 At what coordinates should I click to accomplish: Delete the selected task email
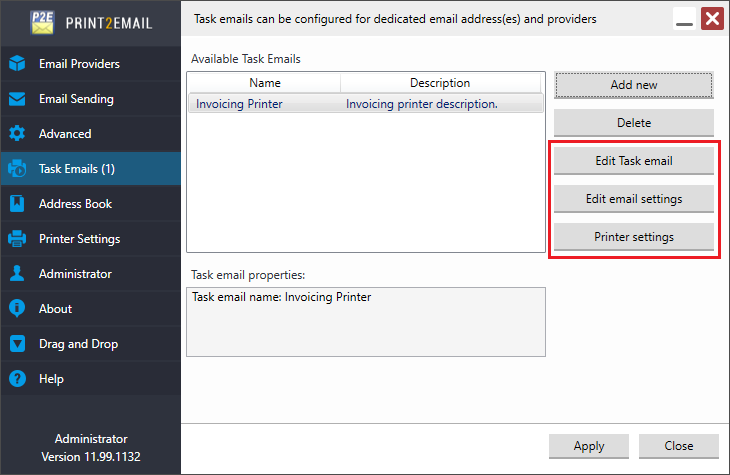[x=634, y=123]
